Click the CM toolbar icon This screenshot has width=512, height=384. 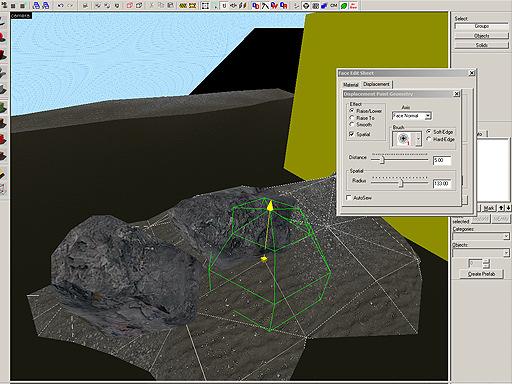tap(334, 5)
